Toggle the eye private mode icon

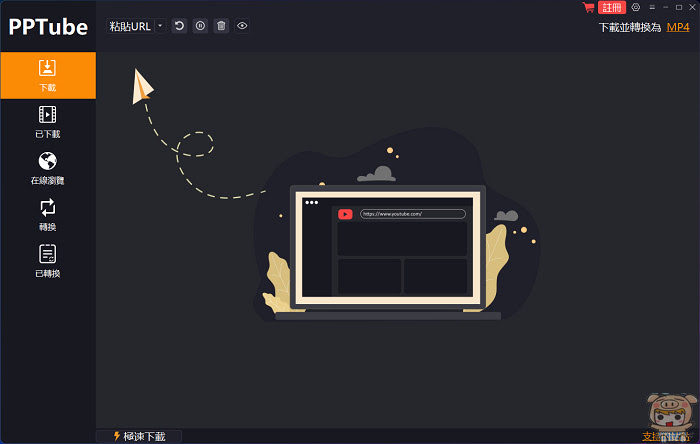pos(242,26)
